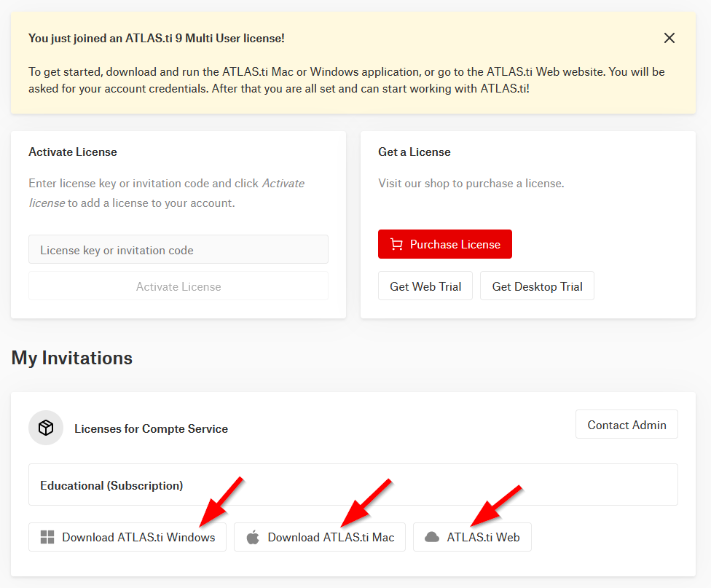711x588 pixels.
Task: Launch ATLAS.ti Web via text label
Action: [x=483, y=538]
